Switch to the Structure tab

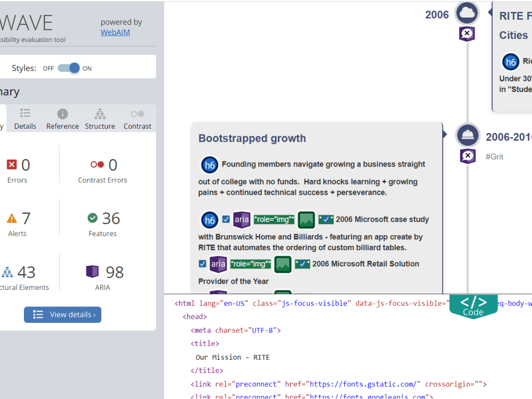[100, 119]
